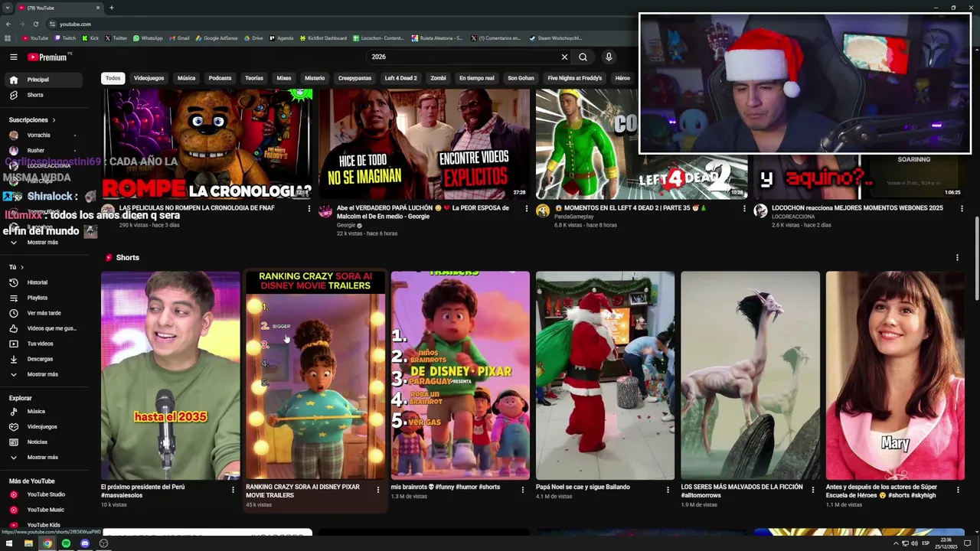This screenshot has width=980, height=551.
Task: Open Shorts from the sidebar
Action: coord(46,95)
